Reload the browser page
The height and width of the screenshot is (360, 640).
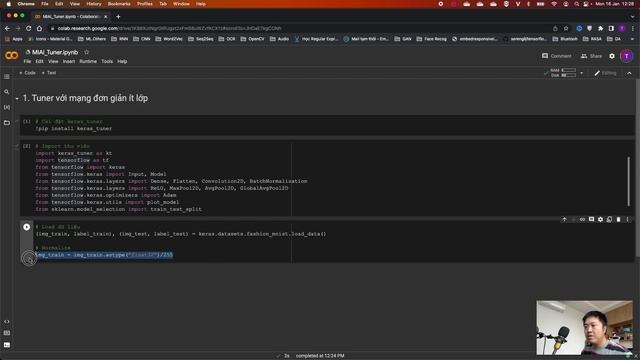pyautogui.click(x=29, y=28)
